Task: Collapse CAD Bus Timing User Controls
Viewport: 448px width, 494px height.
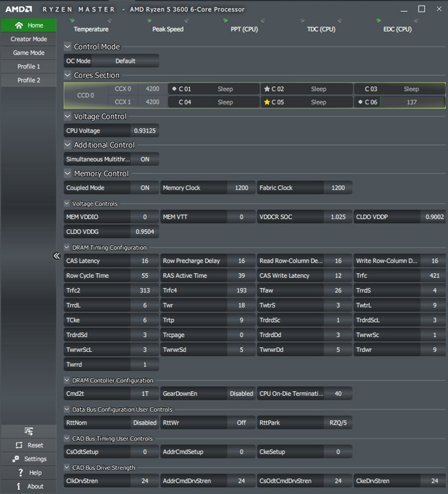Action: pos(67,438)
